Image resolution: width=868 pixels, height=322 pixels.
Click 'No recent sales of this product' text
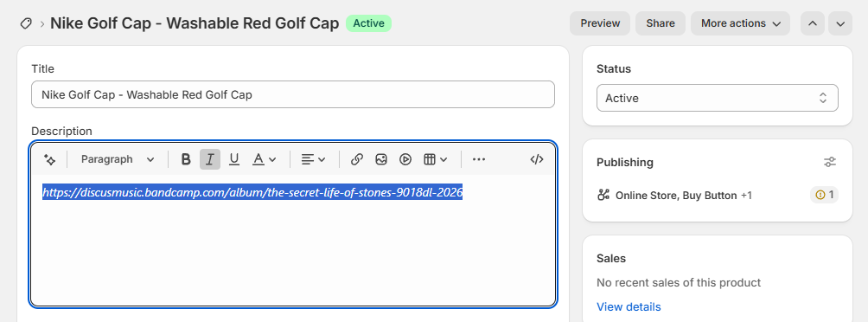coord(679,283)
